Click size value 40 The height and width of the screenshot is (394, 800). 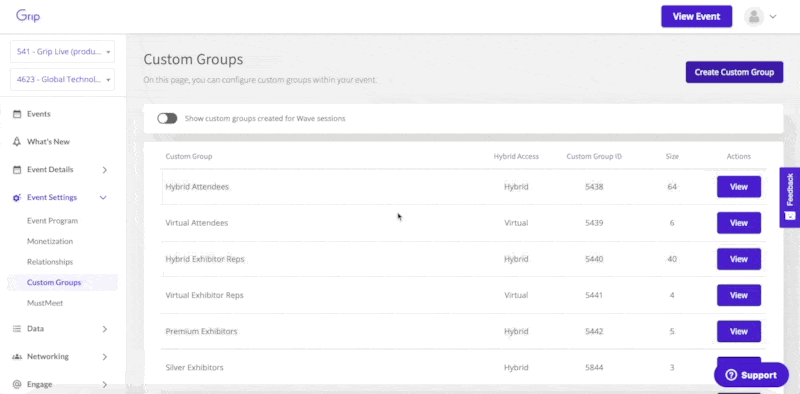click(672, 259)
